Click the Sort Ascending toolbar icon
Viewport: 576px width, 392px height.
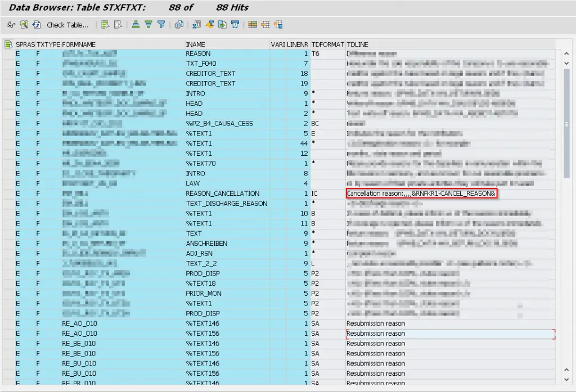point(136,25)
